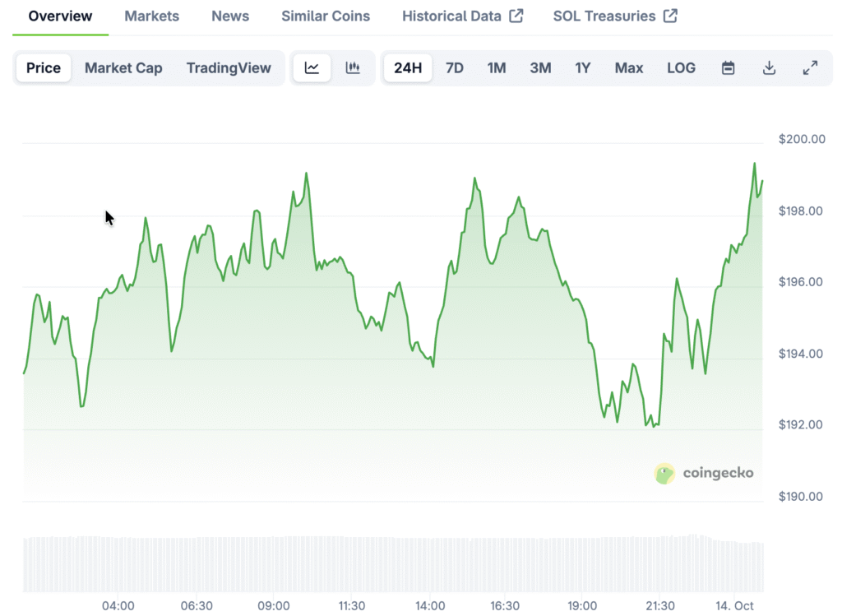Switch to candlestick chart view icon
Screen dimensions: 842x616
click(x=353, y=68)
